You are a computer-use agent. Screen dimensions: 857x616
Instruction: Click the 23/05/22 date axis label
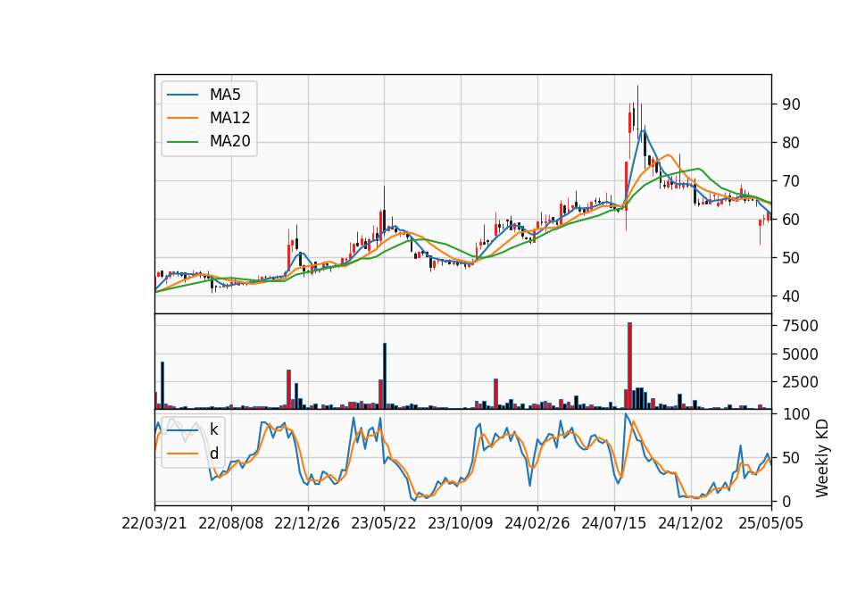click(384, 523)
